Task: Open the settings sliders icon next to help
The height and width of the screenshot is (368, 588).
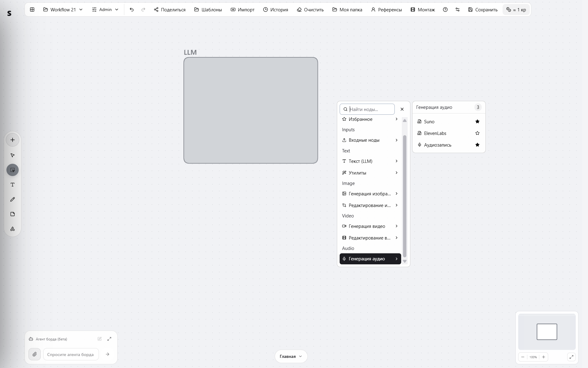Action: click(458, 10)
